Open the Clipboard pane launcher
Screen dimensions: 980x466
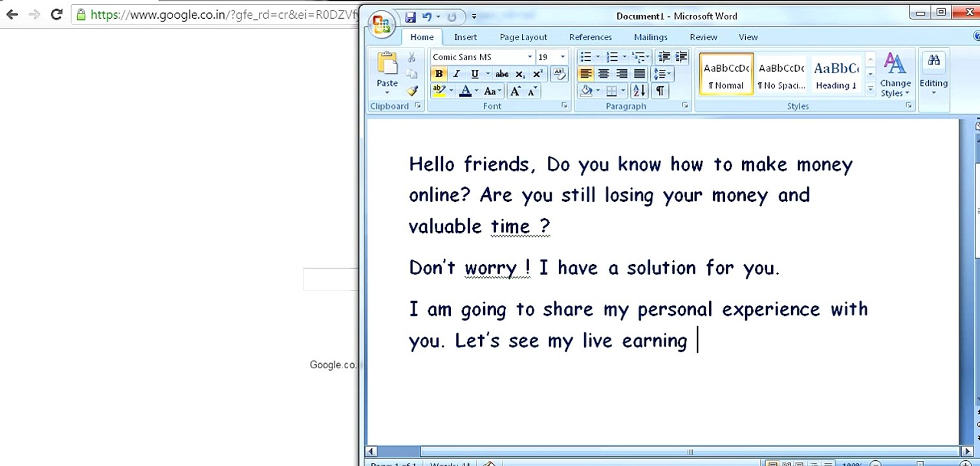click(417, 105)
